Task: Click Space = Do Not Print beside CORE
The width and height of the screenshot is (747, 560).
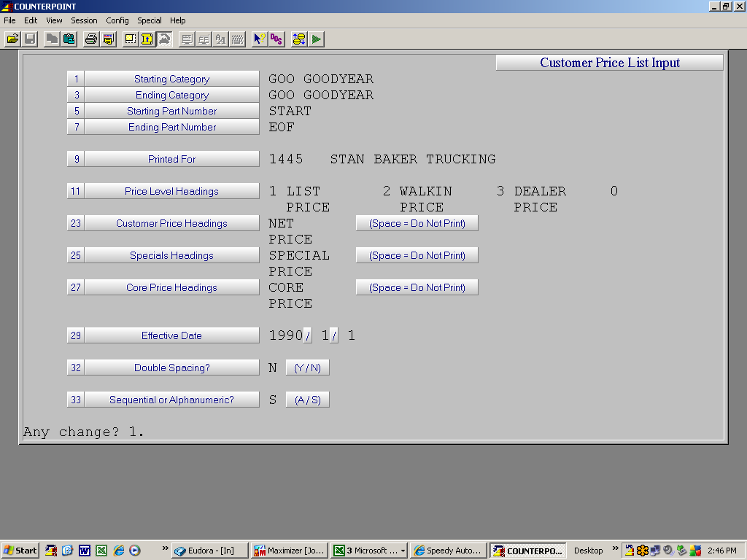Action: click(417, 287)
